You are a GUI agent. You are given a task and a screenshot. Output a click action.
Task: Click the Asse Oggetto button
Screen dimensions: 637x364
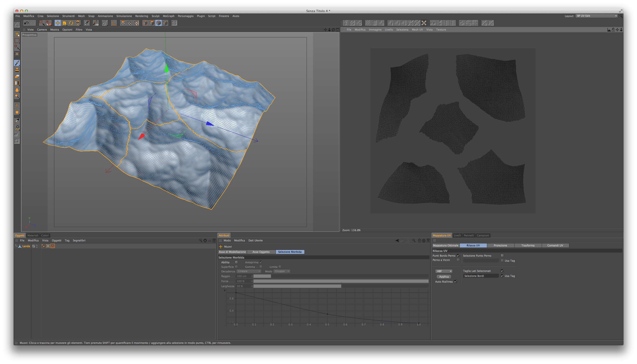(x=261, y=252)
